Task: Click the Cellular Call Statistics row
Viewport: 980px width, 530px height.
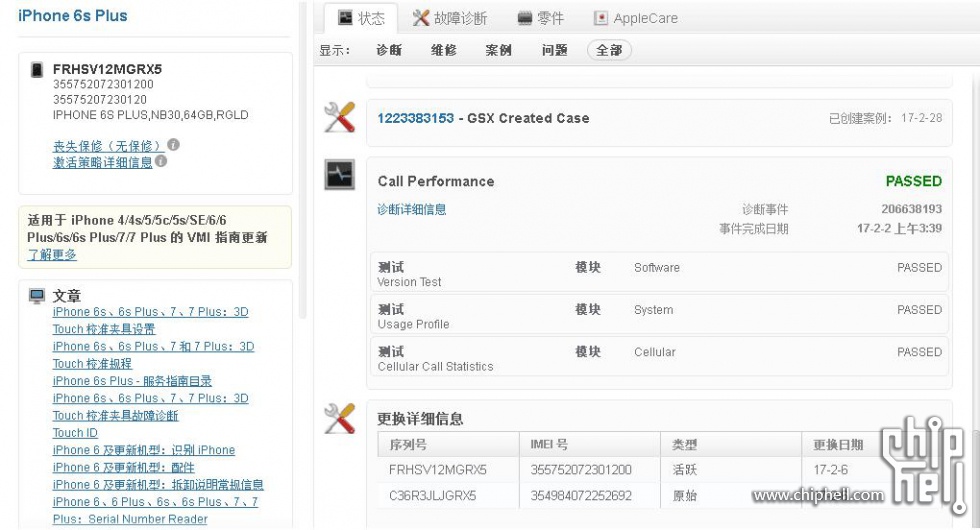Action: pos(659,358)
